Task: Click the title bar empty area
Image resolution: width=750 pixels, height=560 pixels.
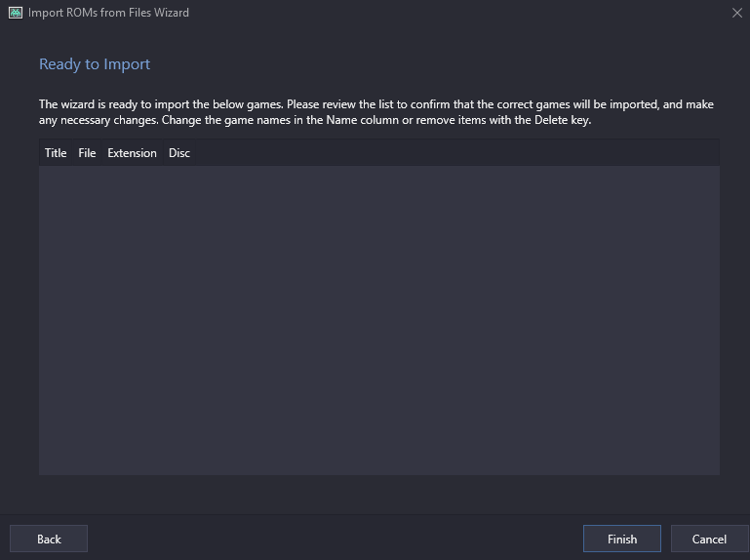Action: coord(454,13)
